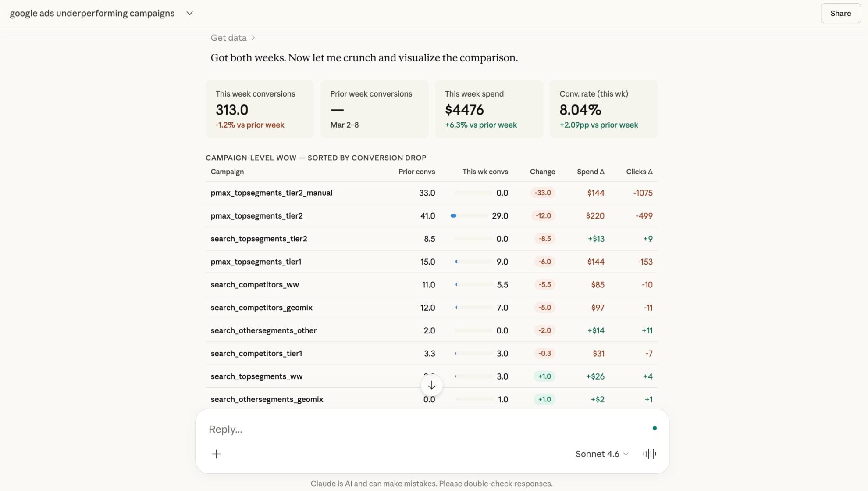This screenshot has width=868, height=491.
Task: Click the green status dot in reply box
Action: [x=655, y=427]
